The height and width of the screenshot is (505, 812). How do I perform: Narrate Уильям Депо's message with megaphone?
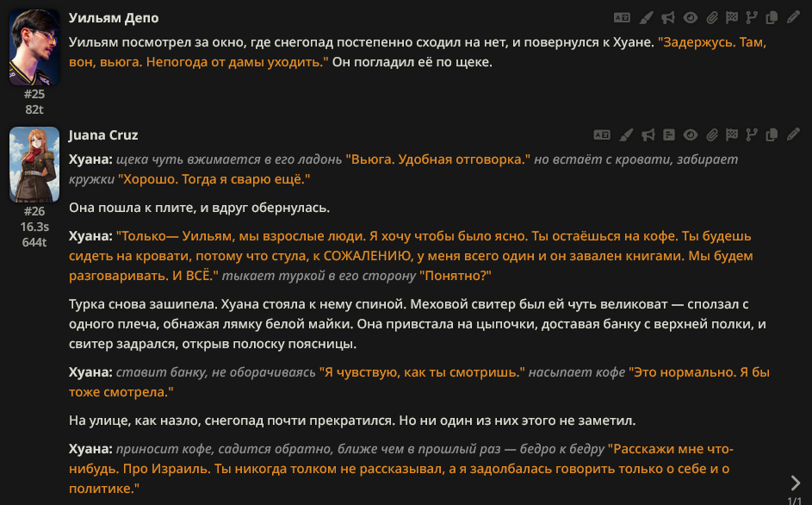(x=668, y=18)
